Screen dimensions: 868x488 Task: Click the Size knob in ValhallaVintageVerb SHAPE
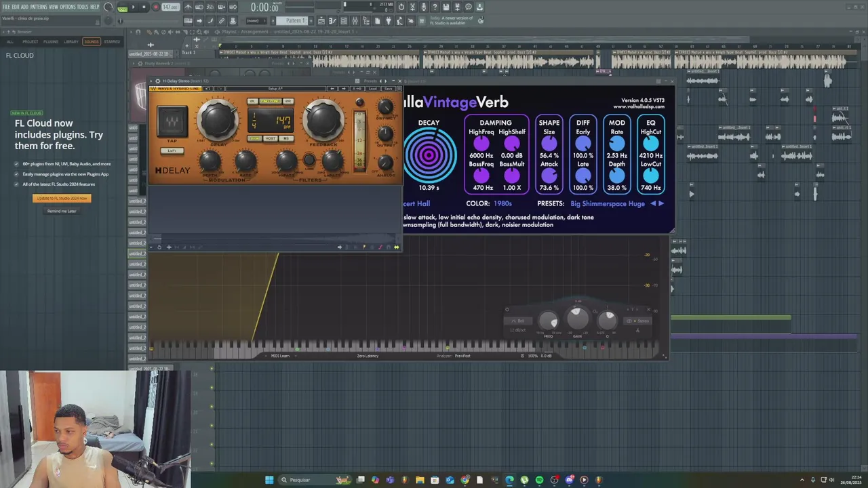[x=549, y=144]
